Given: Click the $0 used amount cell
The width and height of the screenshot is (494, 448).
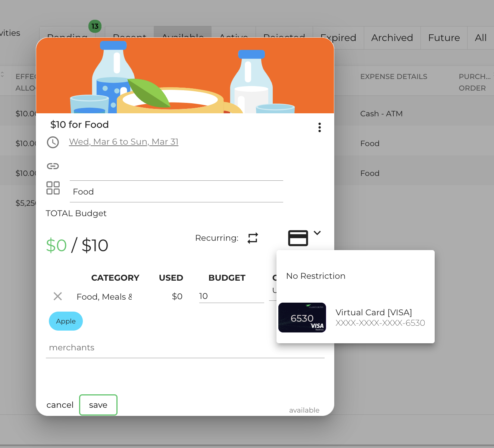Looking at the screenshot, I should coord(177,296).
